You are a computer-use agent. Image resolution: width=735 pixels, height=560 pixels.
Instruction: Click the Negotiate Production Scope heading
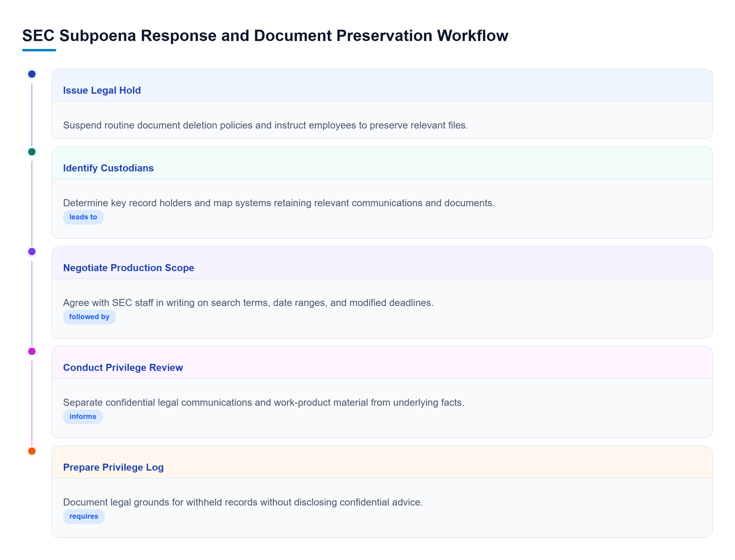tap(128, 268)
